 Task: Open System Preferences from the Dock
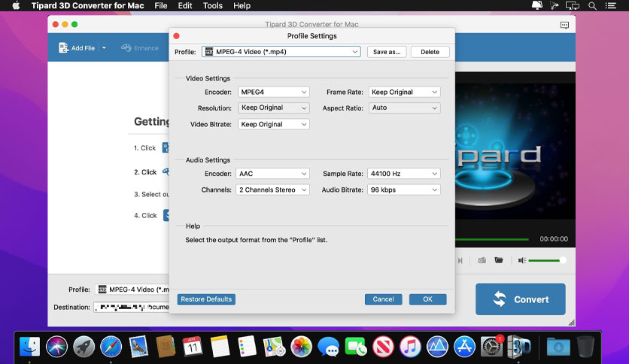coord(491,347)
